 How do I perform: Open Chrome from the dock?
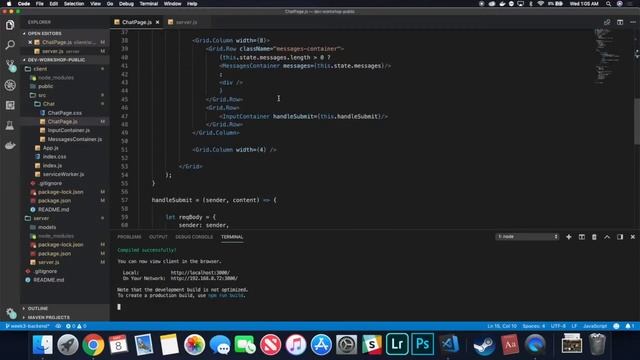[93, 345]
